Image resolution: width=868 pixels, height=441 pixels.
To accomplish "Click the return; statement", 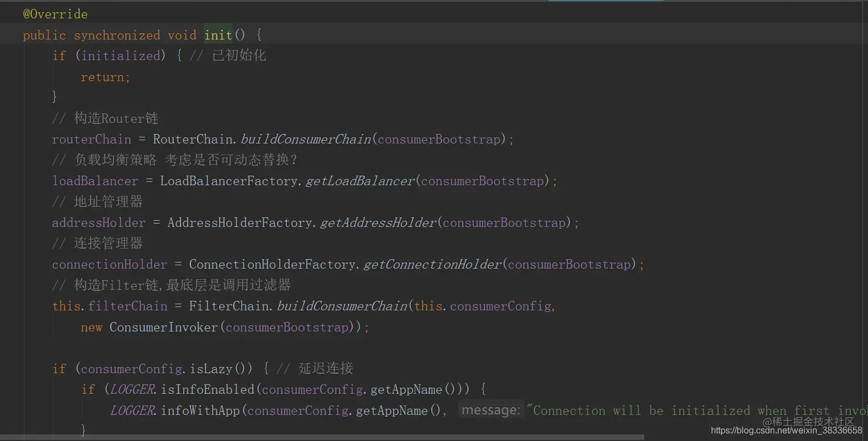I will [x=106, y=77].
